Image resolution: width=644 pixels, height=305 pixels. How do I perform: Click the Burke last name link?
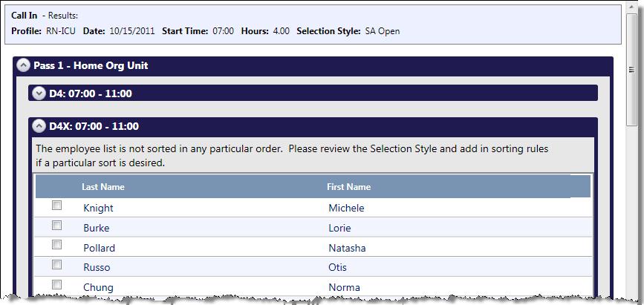pyautogui.click(x=96, y=229)
